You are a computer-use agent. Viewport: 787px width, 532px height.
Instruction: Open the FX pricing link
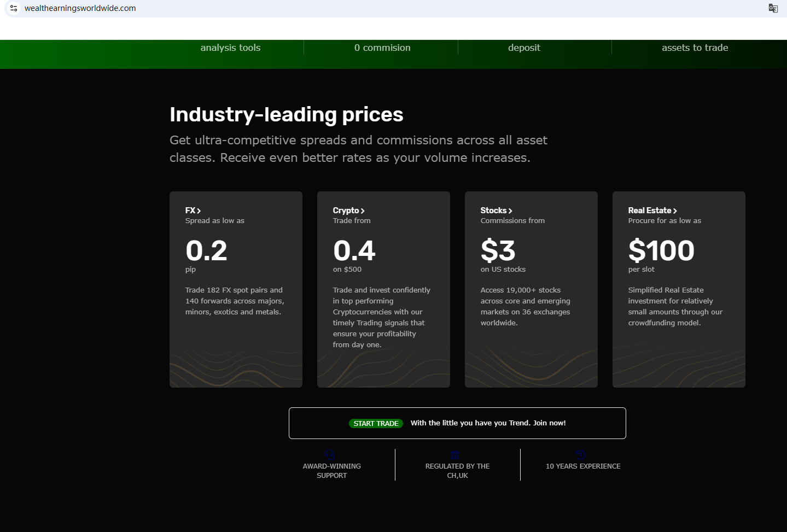coord(190,211)
